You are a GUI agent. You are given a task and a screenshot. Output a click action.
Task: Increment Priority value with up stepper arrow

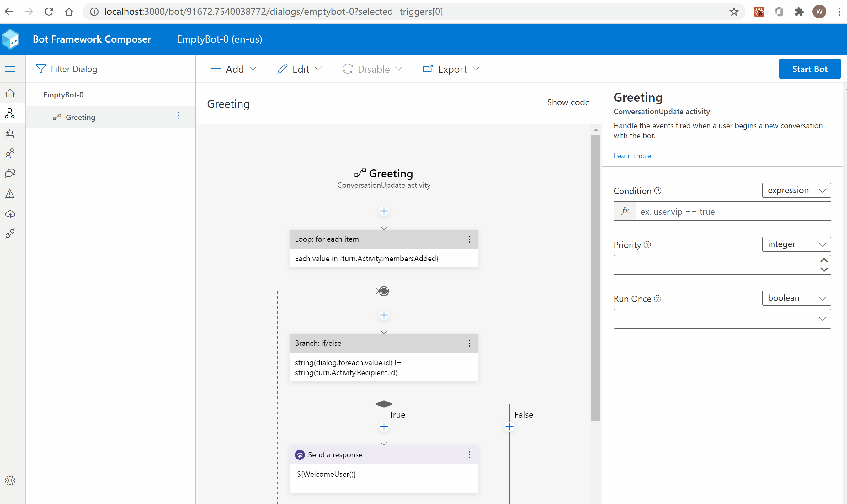click(x=823, y=260)
